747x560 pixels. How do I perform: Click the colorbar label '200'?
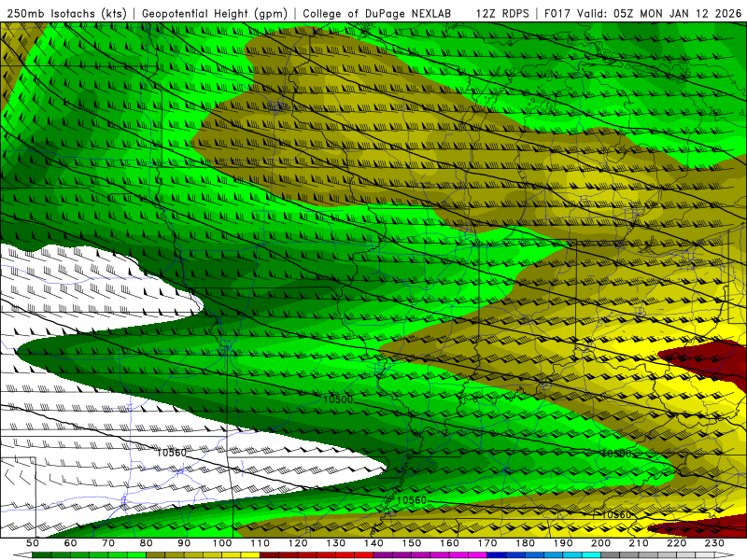[x=600, y=543]
